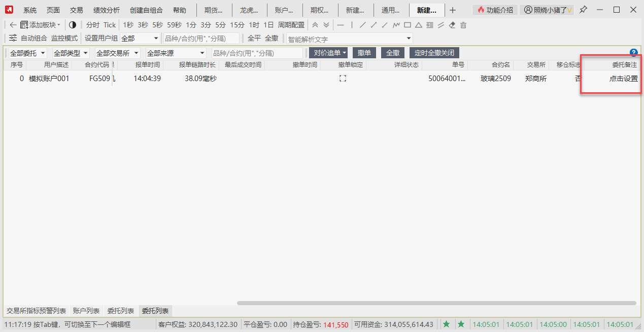Expand the 全部交易所 exchange dropdown
The height and width of the screenshot is (332, 644).
click(x=117, y=53)
